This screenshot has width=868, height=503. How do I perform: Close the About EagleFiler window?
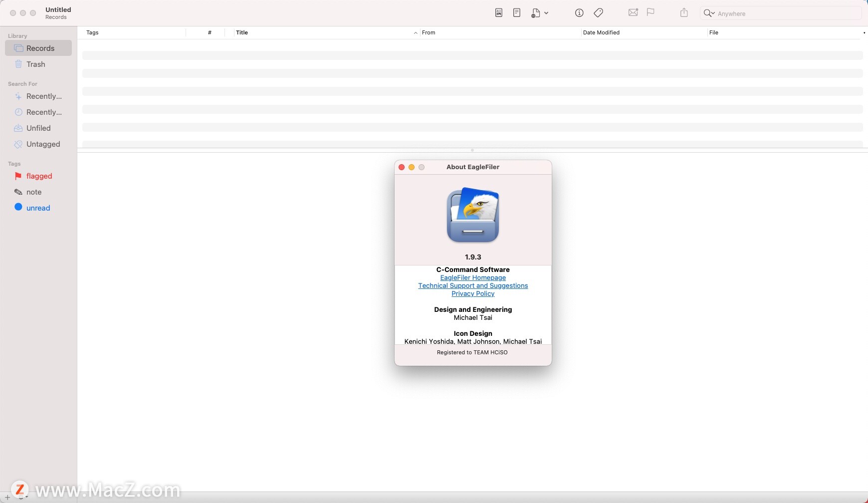pyautogui.click(x=402, y=167)
